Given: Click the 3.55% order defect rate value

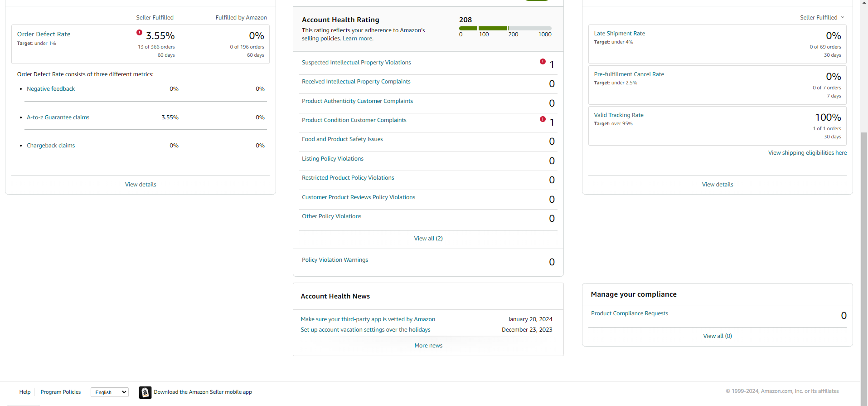Looking at the screenshot, I should [x=160, y=36].
